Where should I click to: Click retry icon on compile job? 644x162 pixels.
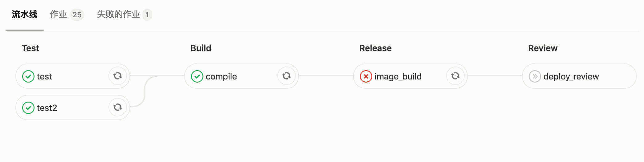click(x=286, y=76)
